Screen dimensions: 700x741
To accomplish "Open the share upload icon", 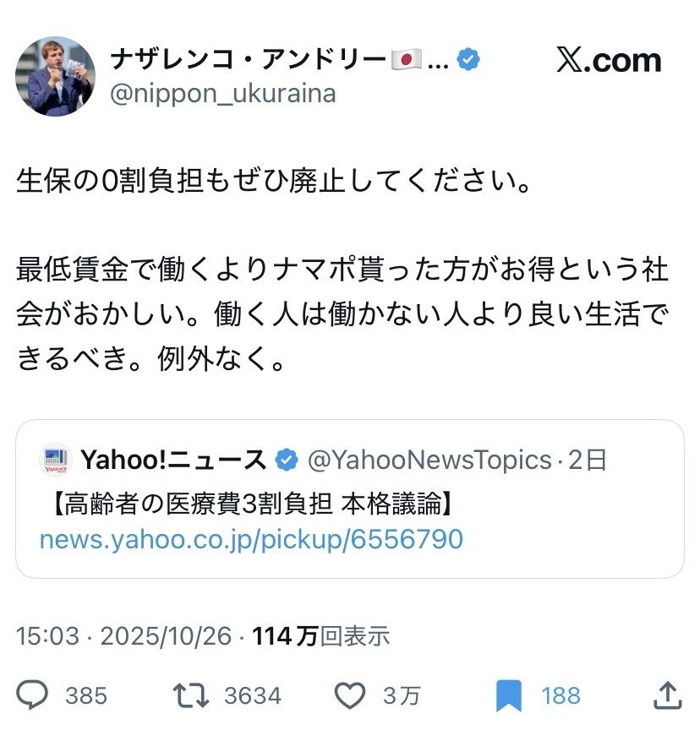I will coord(668,695).
